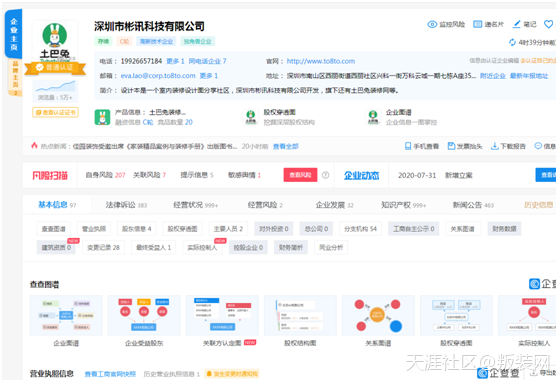The width and height of the screenshot is (558, 382).
Task: Click the 主要人员 2 tag button
Action: pos(228,229)
